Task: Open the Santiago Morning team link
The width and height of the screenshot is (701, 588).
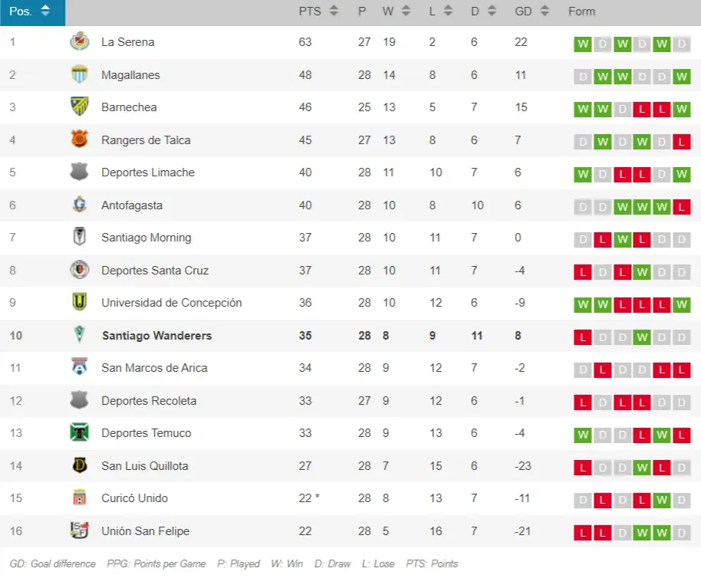Action: (x=146, y=238)
